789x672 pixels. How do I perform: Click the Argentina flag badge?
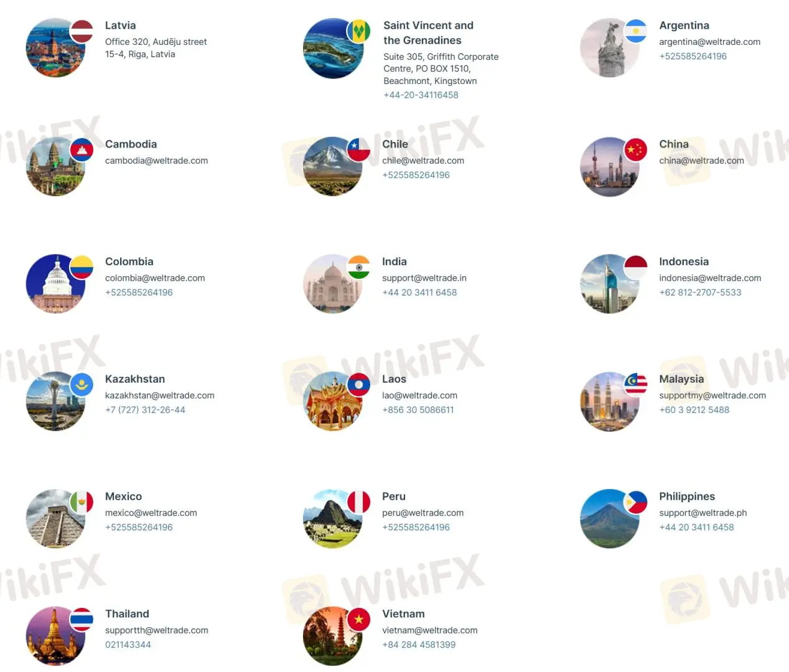635,31
